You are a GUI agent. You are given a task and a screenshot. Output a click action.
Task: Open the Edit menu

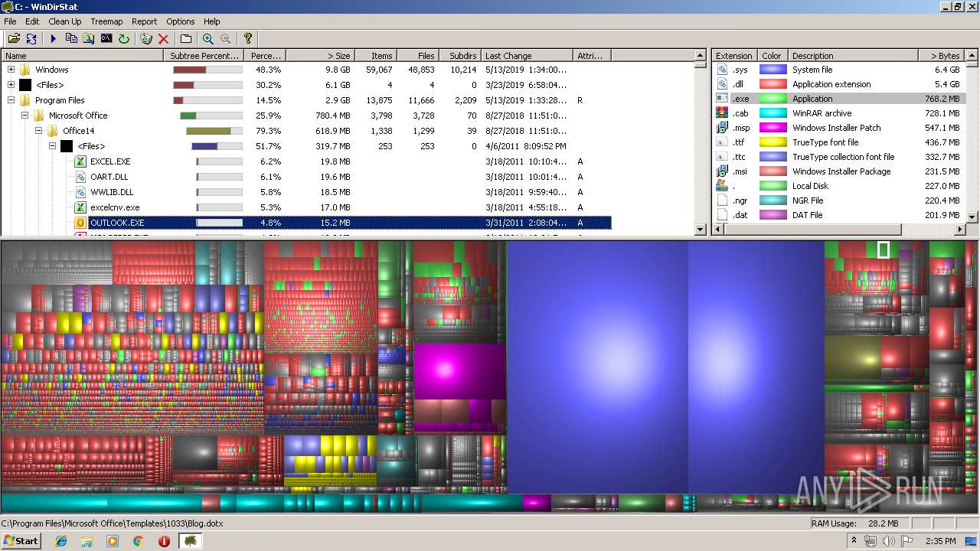pyautogui.click(x=32, y=21)
